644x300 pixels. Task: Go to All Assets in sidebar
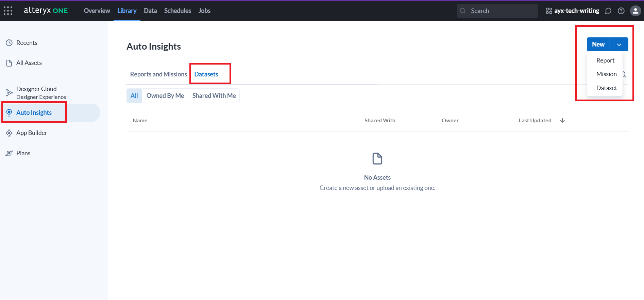29,63
